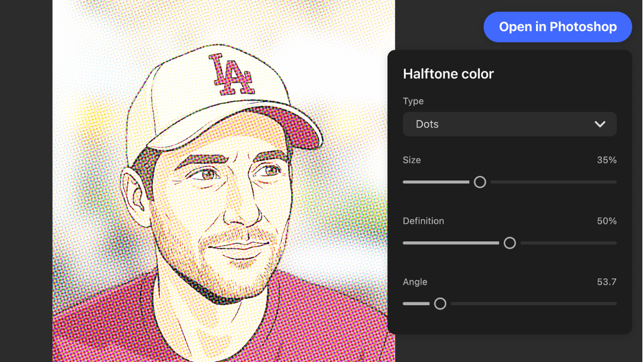Click the LA logo on the cap
Screen dimensions: 644x362
231,74
